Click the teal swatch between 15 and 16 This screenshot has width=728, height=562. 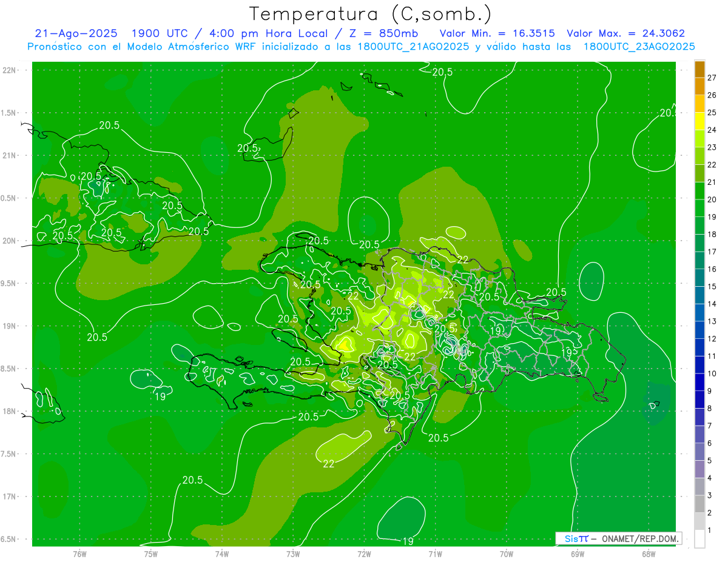click(699, 278)
